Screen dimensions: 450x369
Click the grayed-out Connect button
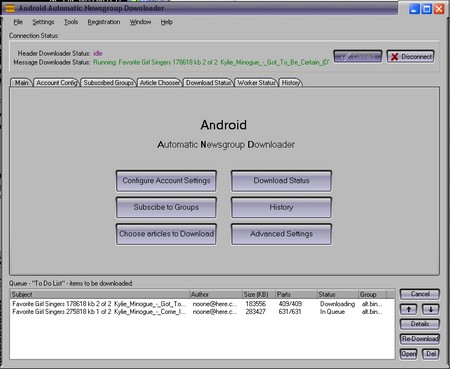coord(358,57)
